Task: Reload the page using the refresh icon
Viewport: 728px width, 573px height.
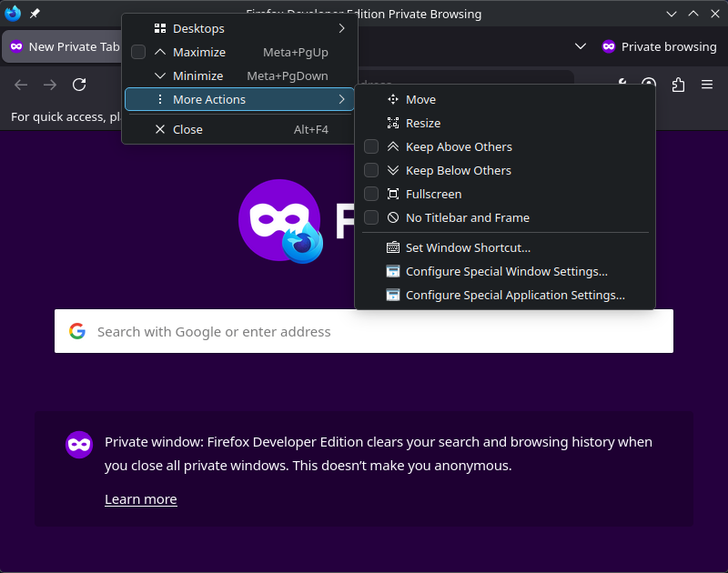Action: pos(79,85)
